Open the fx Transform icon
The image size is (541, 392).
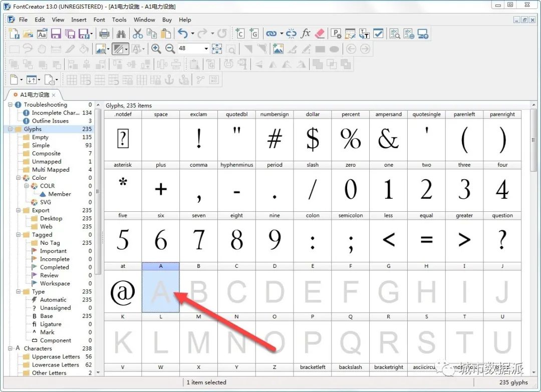[306, 33]
